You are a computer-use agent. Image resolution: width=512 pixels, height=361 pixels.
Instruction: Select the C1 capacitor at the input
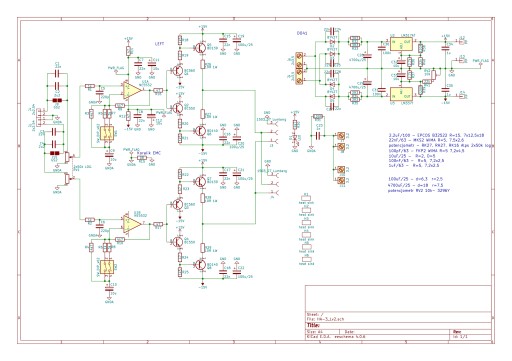57,74
